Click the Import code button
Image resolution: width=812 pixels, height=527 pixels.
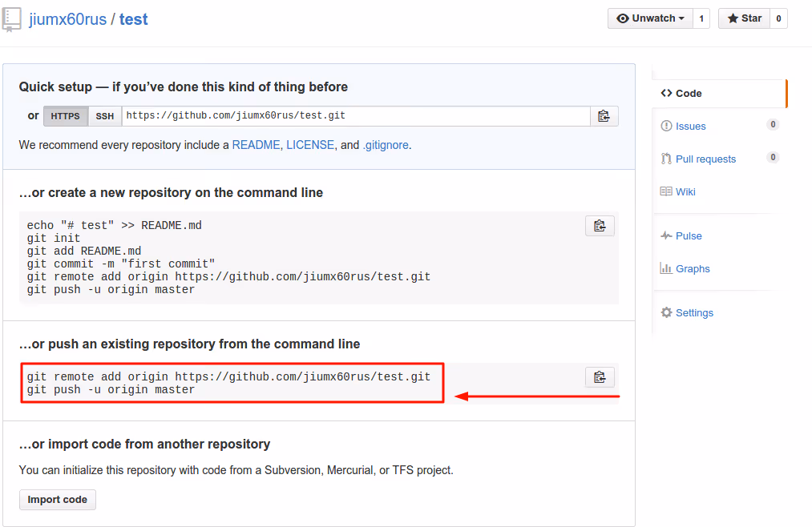tap(57, 499)
